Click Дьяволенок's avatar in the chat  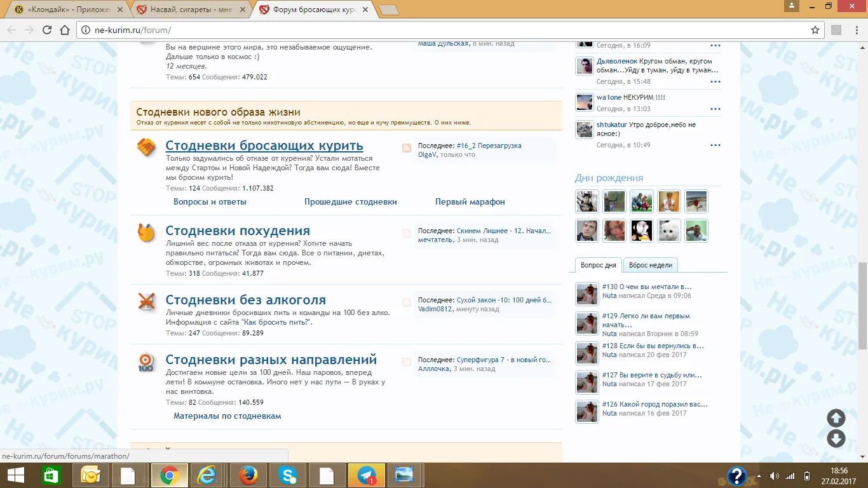[x=585, y=66]
